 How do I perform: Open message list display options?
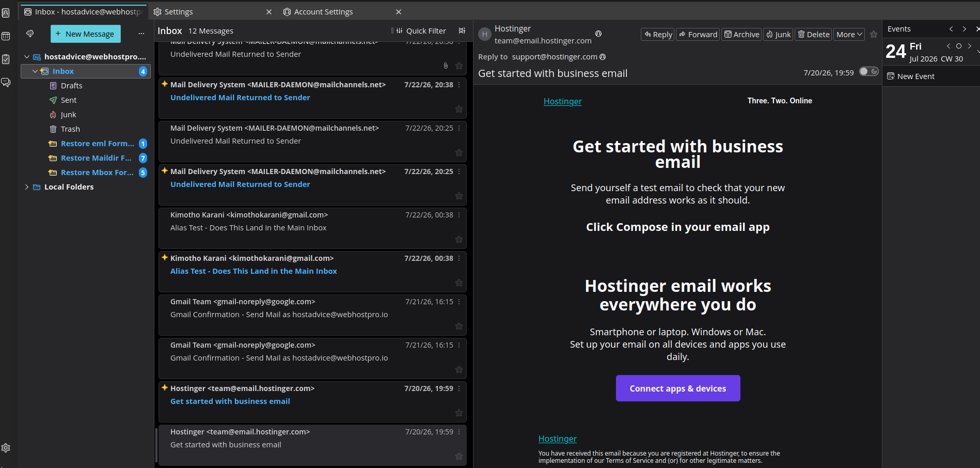462,31
